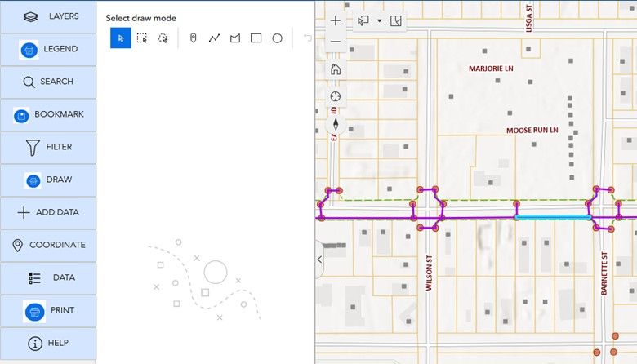The width and height of the screenshot is (637, 364).
Task: Click the Add Data button
Action: (48, 213)
